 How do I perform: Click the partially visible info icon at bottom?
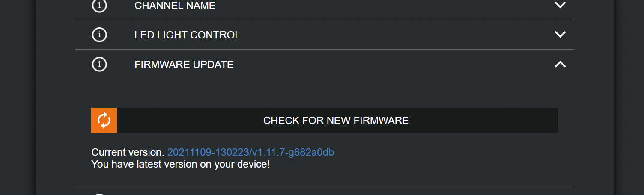[x=99, y=194]
